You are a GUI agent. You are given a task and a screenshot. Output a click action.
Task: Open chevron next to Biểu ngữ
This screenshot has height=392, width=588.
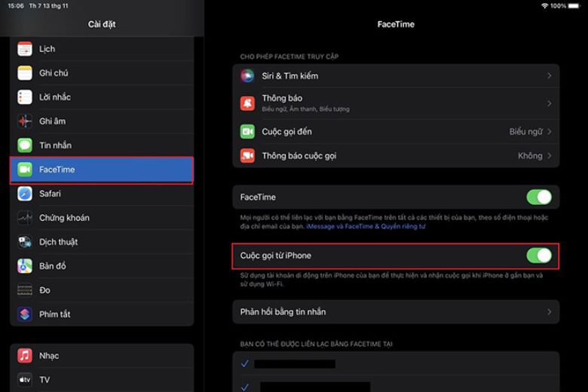coord(549,132)
